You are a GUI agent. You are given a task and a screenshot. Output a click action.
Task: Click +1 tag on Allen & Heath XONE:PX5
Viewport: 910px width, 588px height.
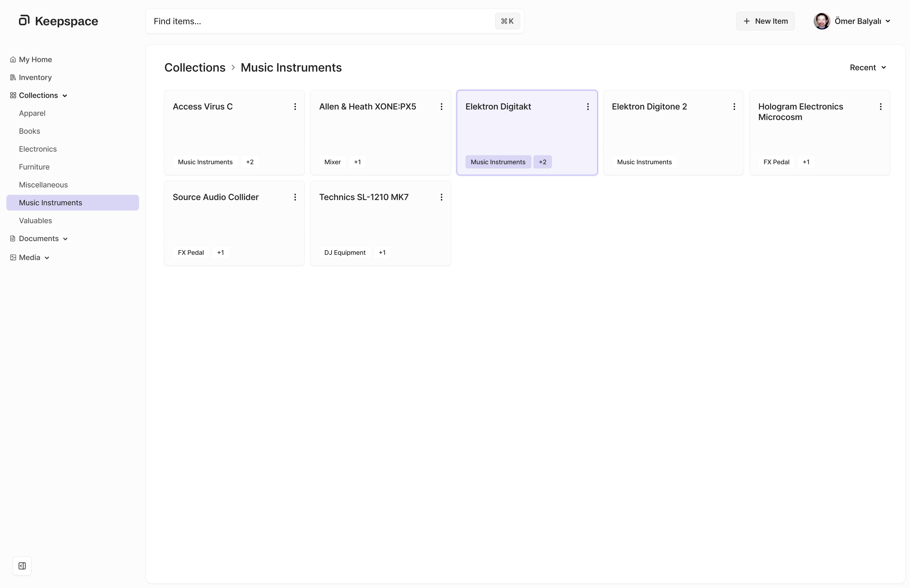click(357, 162)
